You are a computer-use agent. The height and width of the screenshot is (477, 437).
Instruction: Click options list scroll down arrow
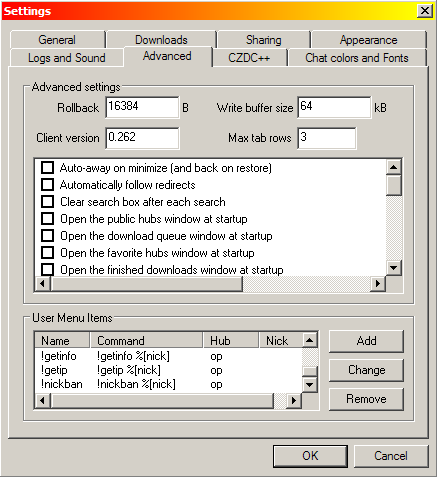point(394,268)
